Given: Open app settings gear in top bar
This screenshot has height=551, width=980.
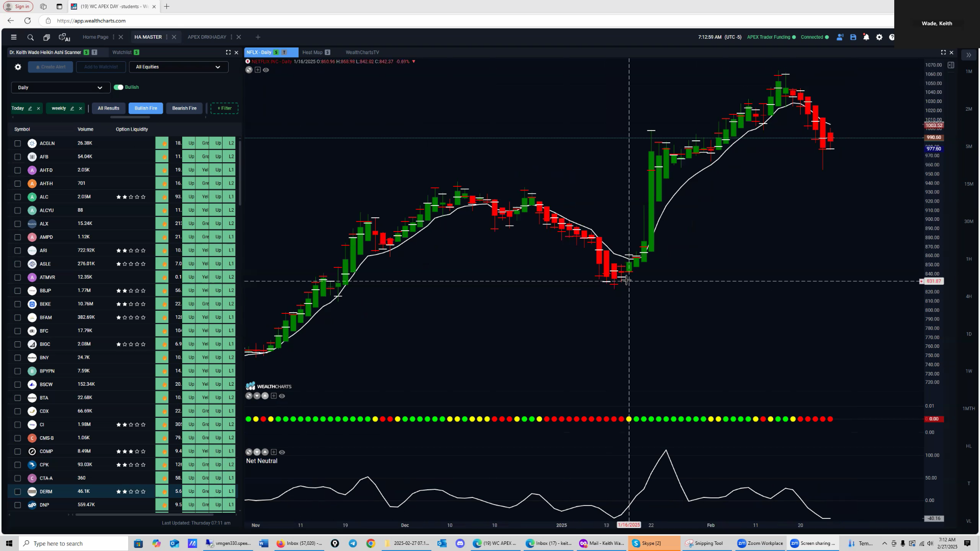Looking at the screenshot, I should click(x=879, y=37).
